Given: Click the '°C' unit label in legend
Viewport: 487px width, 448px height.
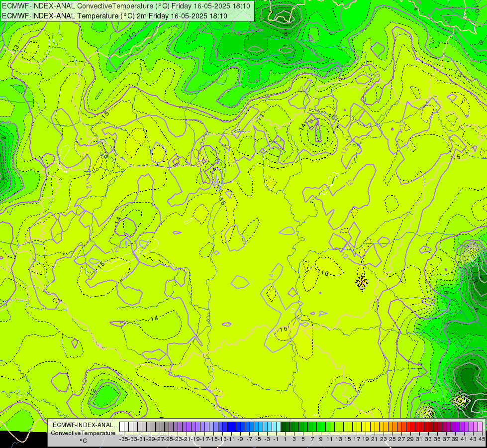Looking at the screenshot, I should pyautogui.click(x=83, y=441).
